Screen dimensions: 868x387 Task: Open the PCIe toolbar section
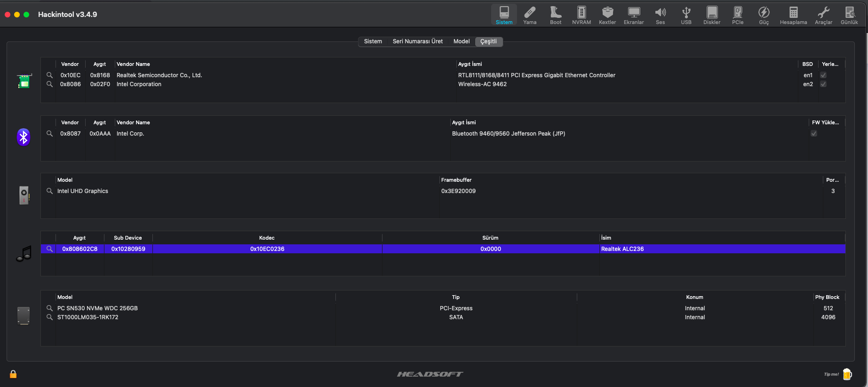(738, 15)
